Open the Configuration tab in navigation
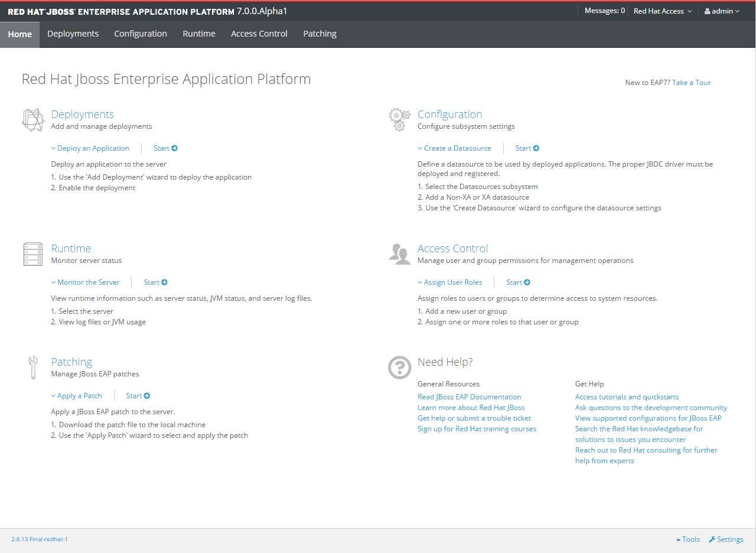The height and width of the screenshot is (553, 756). tap(141, 34)
